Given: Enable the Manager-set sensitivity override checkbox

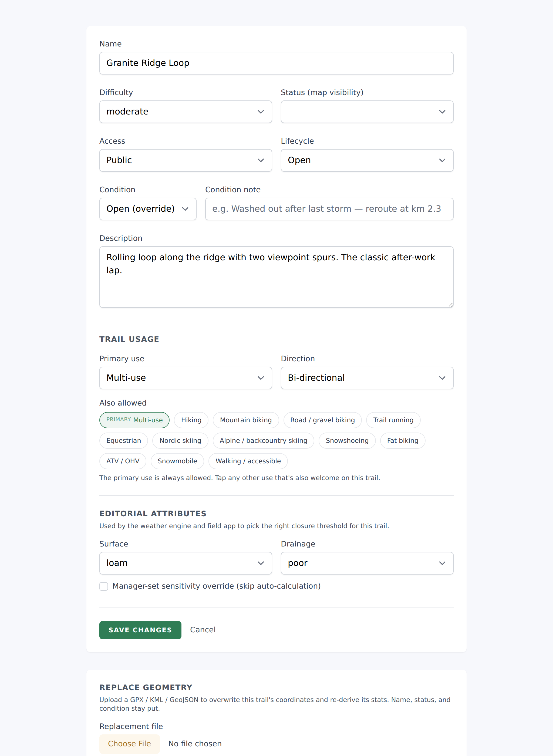Looking at the screenshot, I should [104, 586].
